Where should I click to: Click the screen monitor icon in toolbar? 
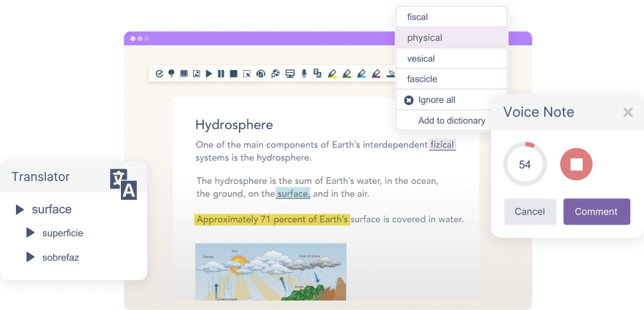[290, 74]
